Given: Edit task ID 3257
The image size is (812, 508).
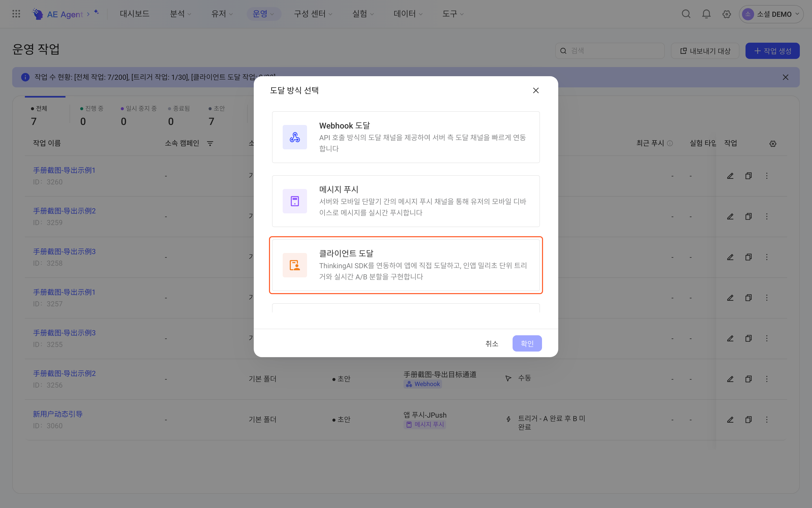Looking at the screenshot, I should (x=730, y=298).
